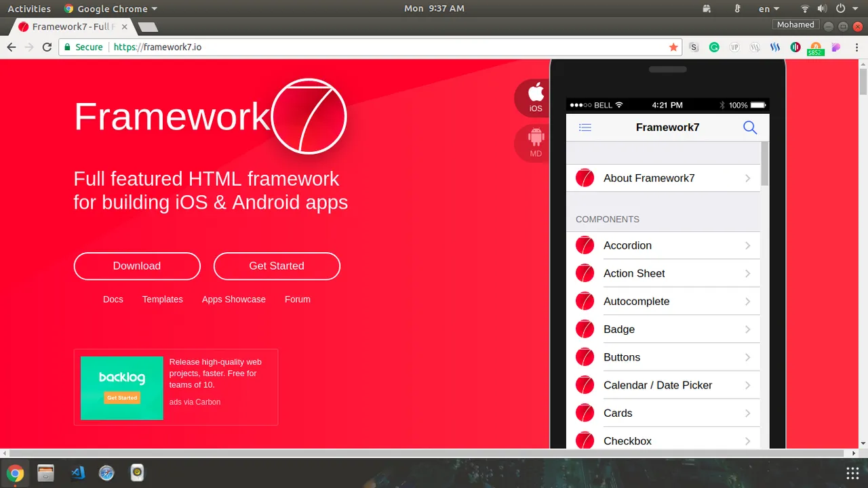Screen dimensions: 868x488
Task: Open the speaker music app in dock
Action: pos(138,472)
